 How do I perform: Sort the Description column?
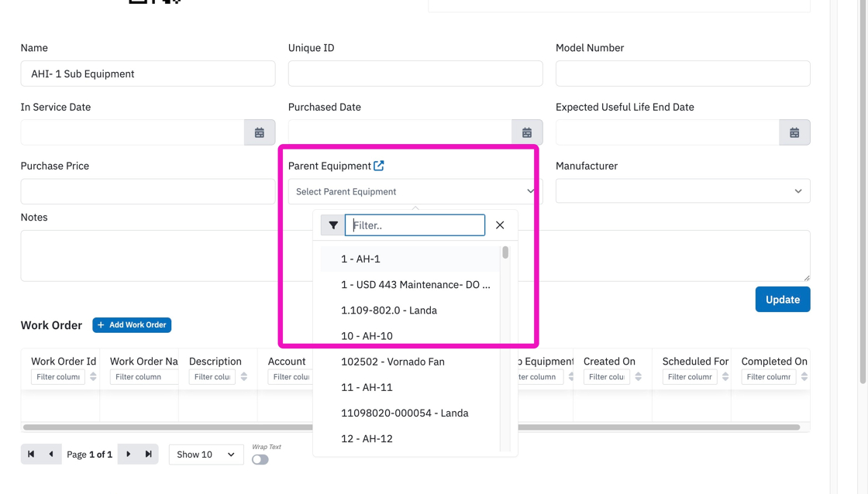click(243, 377)
